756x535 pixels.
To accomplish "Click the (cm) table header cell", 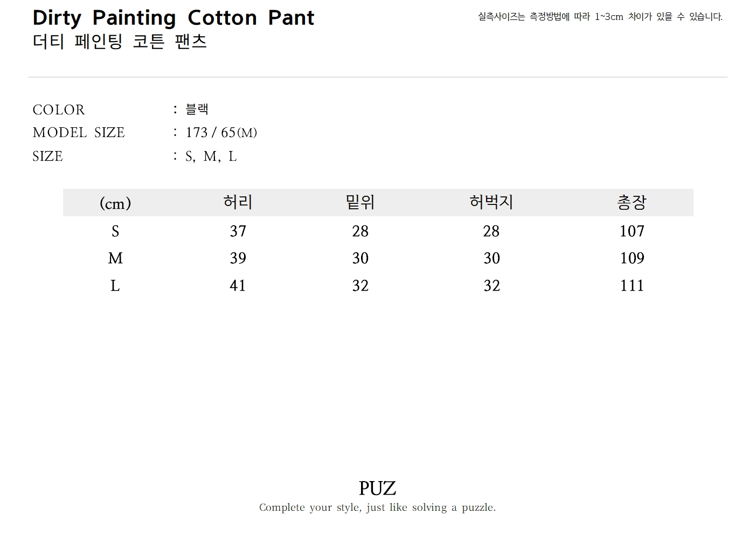I will click(115, 203).
